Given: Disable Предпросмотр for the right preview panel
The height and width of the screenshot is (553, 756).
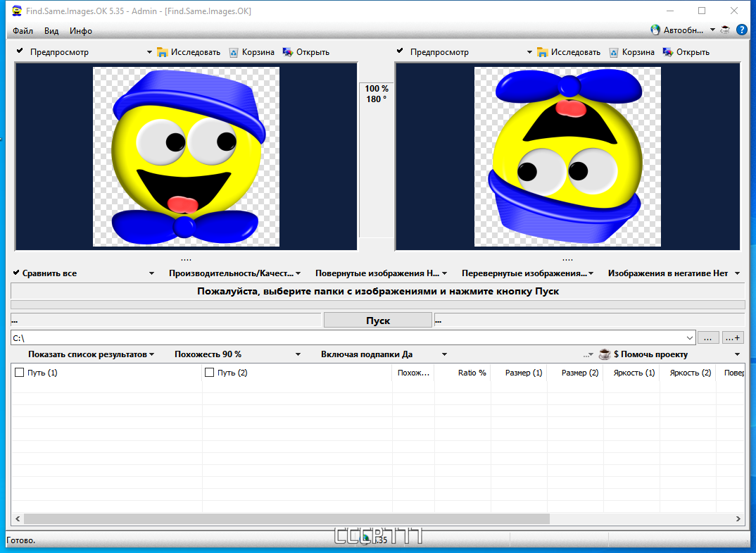Looking at the screenshot, I should (x=399, y=51).
